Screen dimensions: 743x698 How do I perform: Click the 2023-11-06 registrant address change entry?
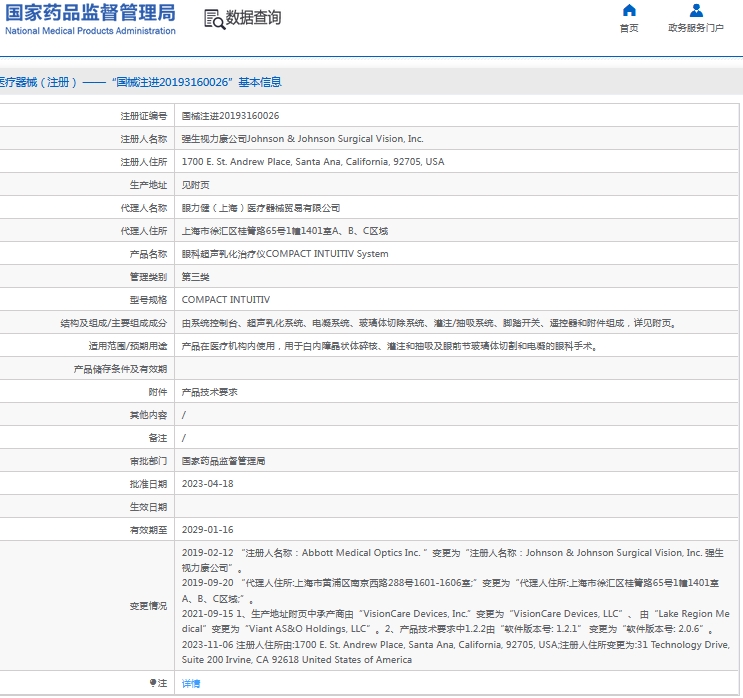(455, 652)
